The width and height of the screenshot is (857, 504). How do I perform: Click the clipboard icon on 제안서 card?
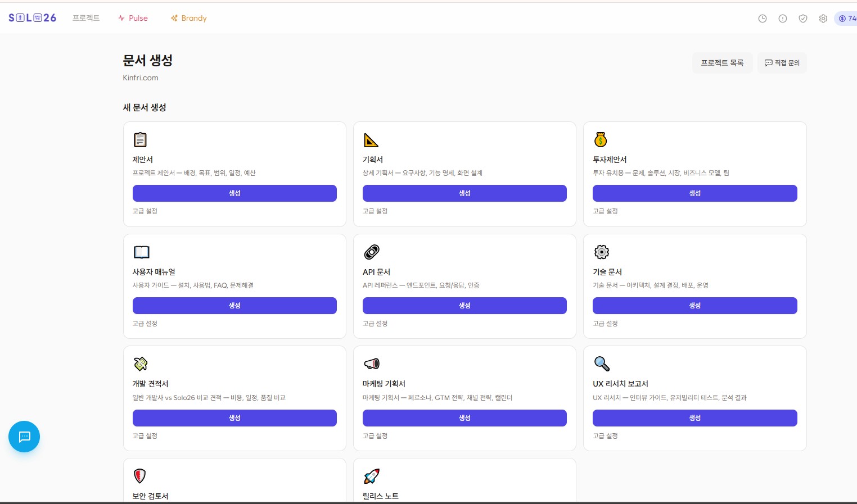point(140,139)
